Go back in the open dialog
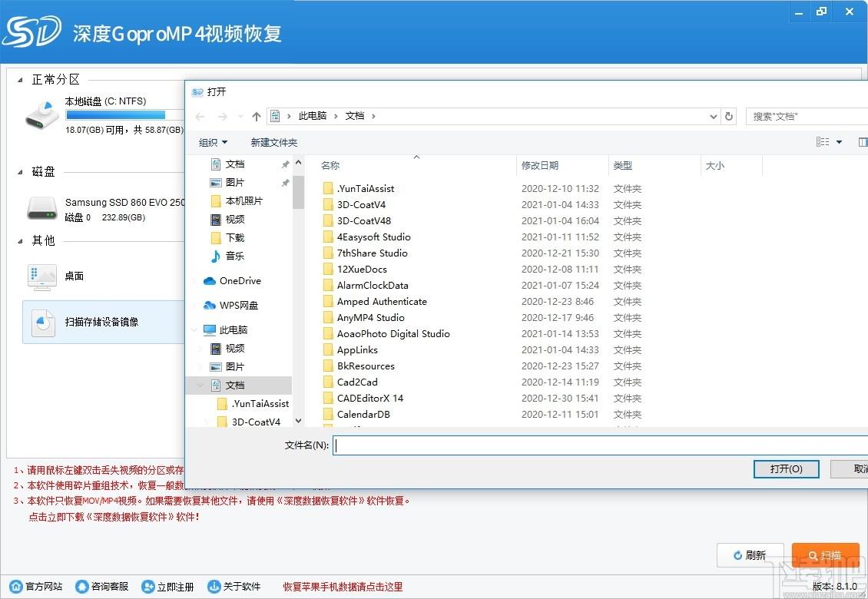The height and width of the screenshot is (599, 868). point(200,116)
